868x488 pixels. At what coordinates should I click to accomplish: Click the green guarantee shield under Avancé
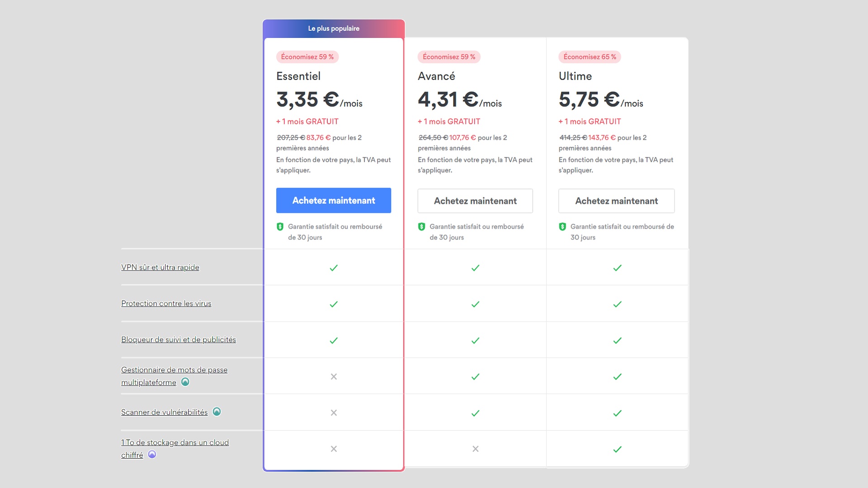click(x=421, y=227)
